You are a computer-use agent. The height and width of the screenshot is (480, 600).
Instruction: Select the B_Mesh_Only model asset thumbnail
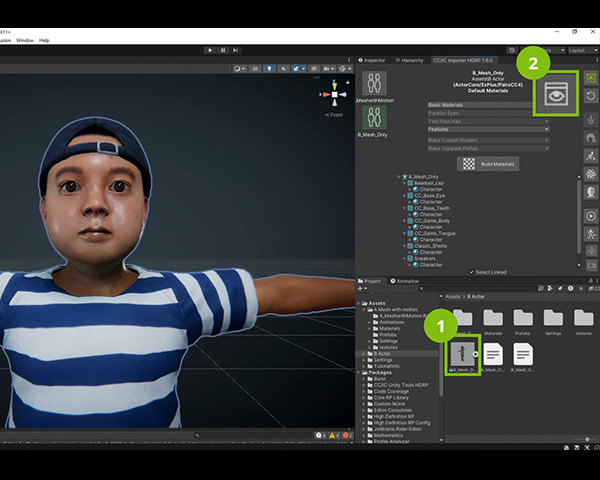pyautogui.click(x=461, y=353)
